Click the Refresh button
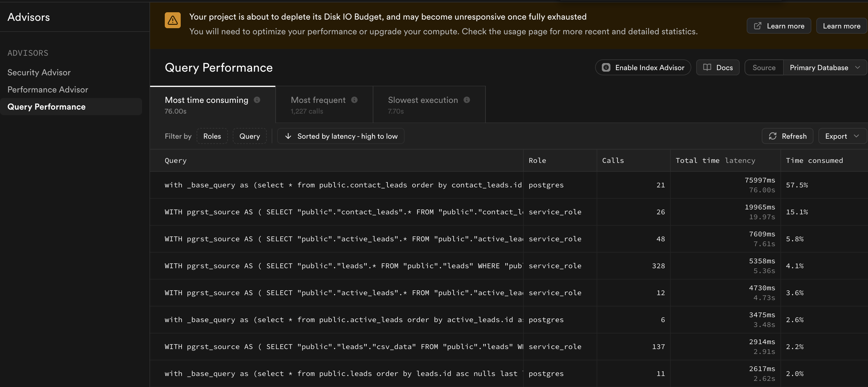This screenshot has height=387, width=868. tap(787, 136)
